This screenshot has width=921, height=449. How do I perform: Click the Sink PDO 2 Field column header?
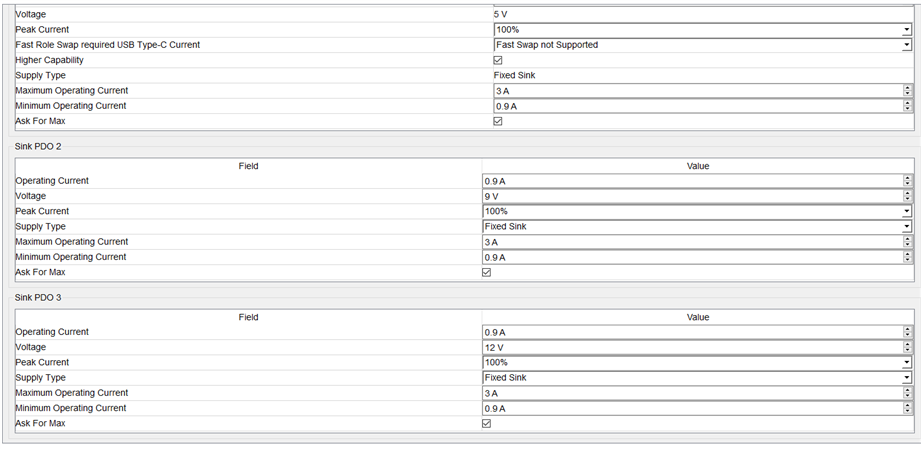tap(248, 166)
